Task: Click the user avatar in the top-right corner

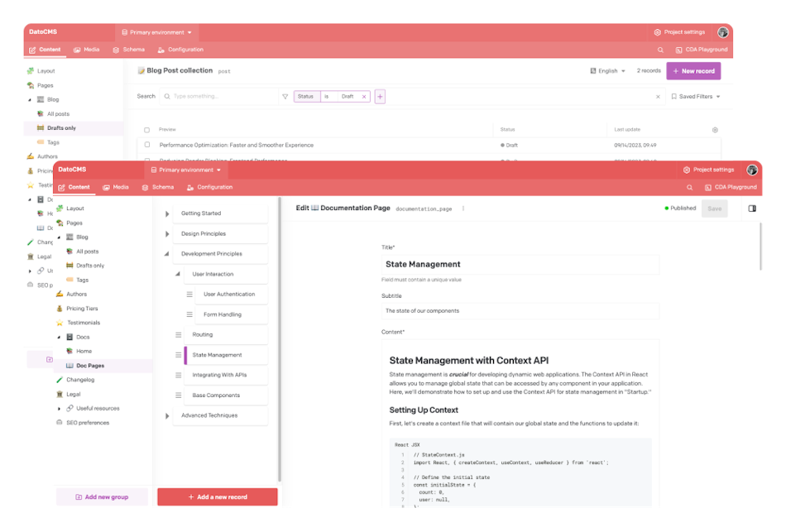Action: pos(751,170)
